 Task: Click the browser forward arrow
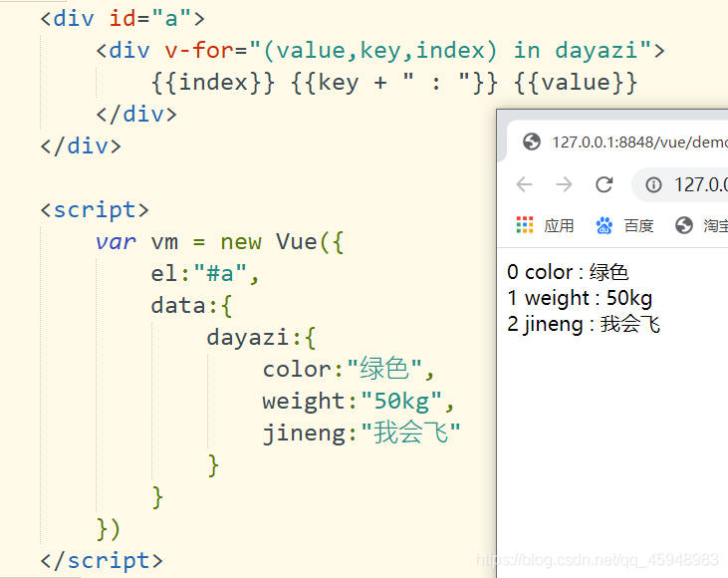(x=564, y=184)
